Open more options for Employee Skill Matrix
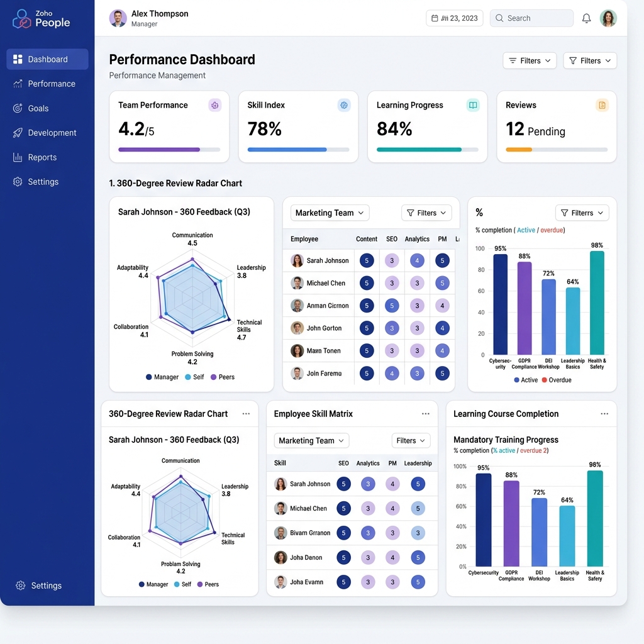 pos(426,414)
